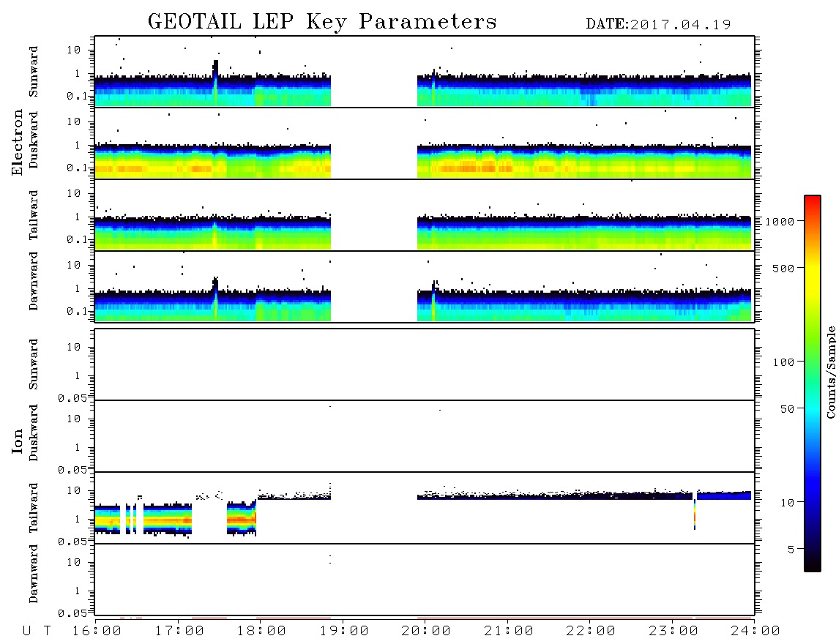Click the 17:00 time axis label
Image resolution: width=836 pixels, height=644 pixels.
179,632
